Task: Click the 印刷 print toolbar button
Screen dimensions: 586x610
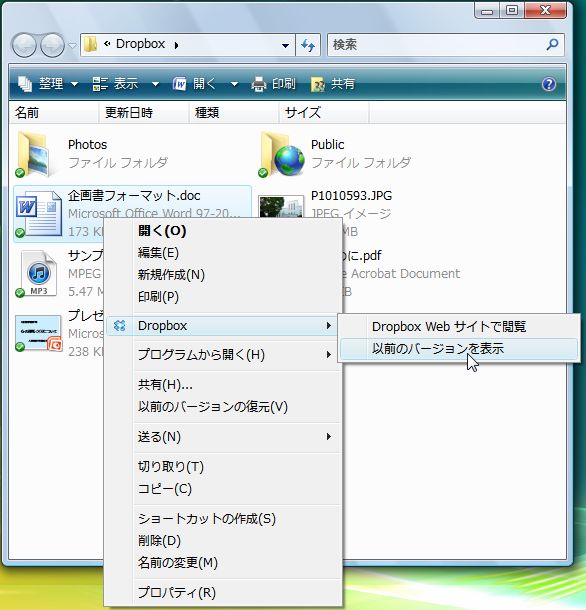Action: coord(274,84)
